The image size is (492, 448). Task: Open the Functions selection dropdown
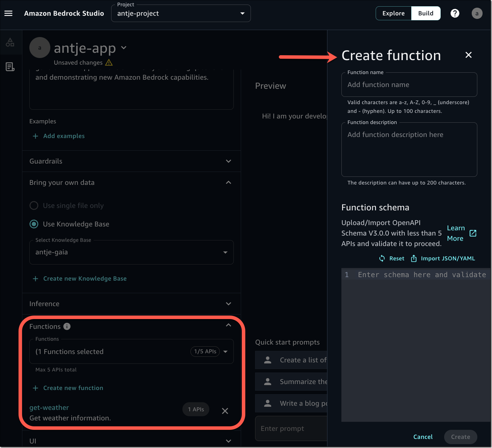[131, 352]
